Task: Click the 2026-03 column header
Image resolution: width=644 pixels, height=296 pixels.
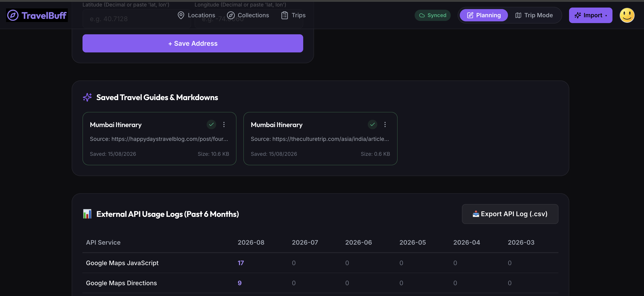Action: tap(521, 242)
